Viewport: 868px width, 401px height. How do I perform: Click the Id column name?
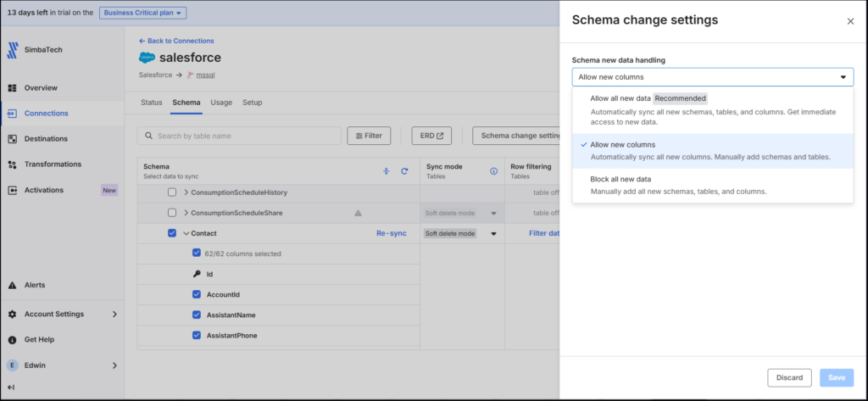210,274
